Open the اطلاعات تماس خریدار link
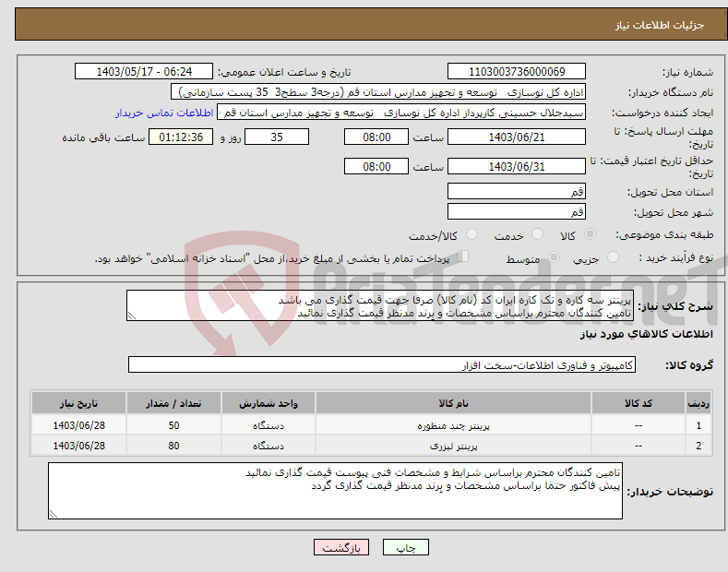 pyautogui.click(x=164, y=113)
